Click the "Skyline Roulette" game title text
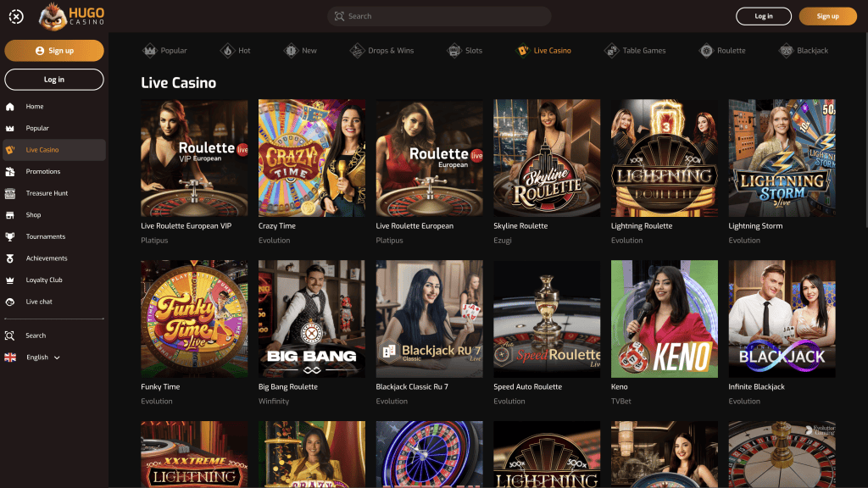 (520, 225)
